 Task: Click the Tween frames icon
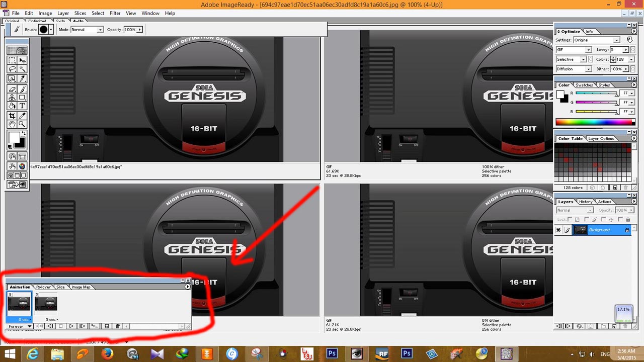[x=94, y=326]
